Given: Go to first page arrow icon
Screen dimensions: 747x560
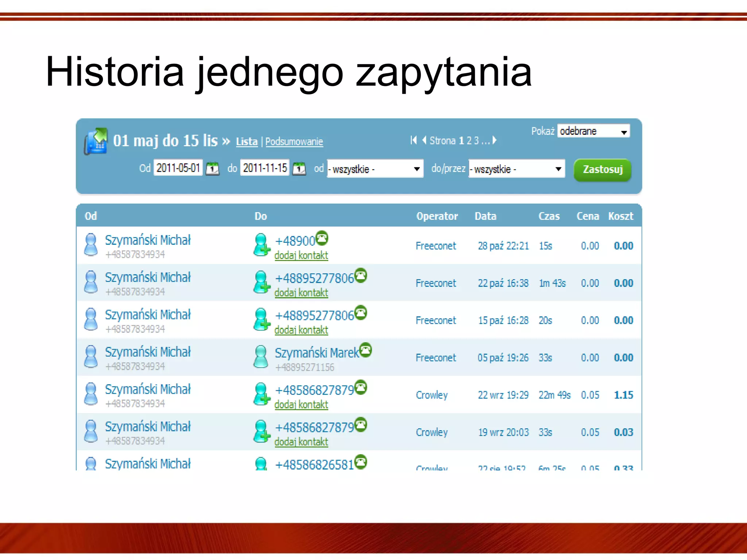Looking at the screenshot, I should 413,140.
